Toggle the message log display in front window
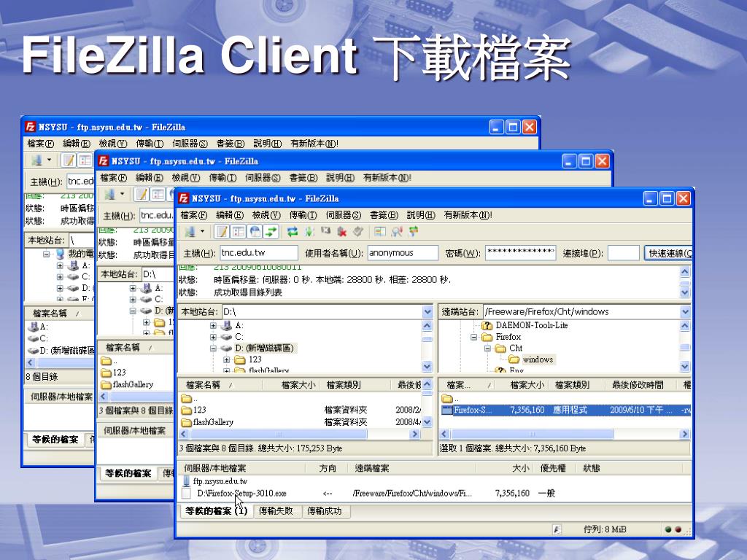747x560 pixels. click(222, 232)
